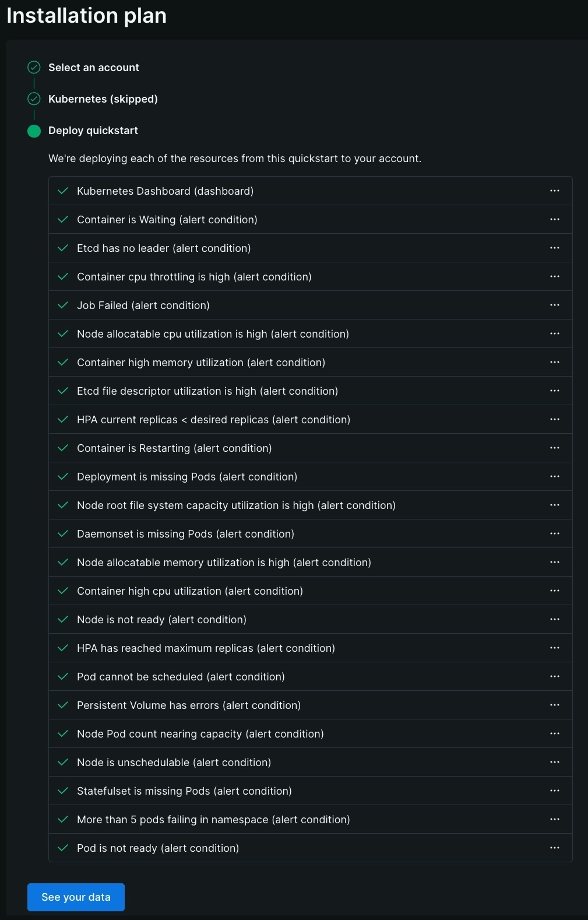Image resolution: width=588 pixels, height=920 pixels.
Task: Open three-dot menu for Job Failed condition
Action: coord(554,305)
